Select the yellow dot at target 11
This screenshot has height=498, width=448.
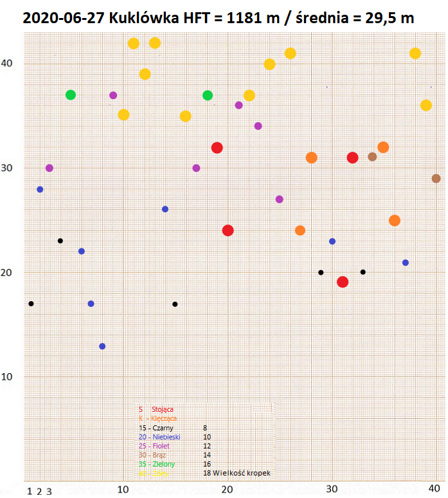(134, 43)
